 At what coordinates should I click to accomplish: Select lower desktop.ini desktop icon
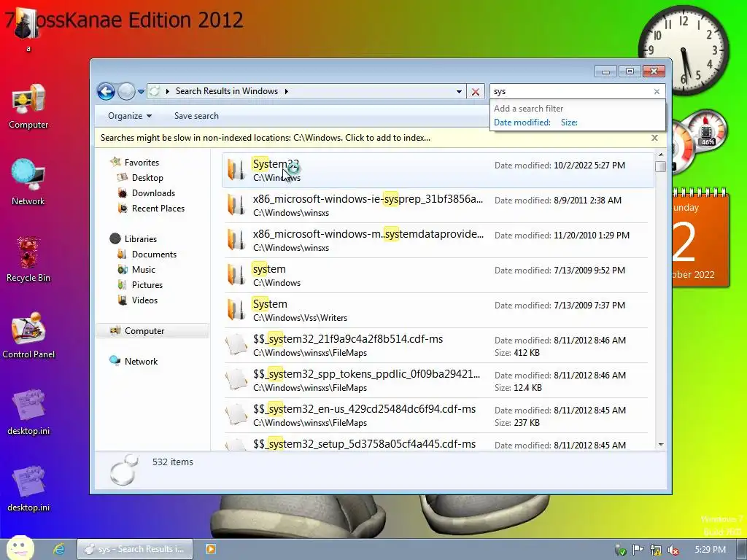pyautogui.click(x=28, y=489)
